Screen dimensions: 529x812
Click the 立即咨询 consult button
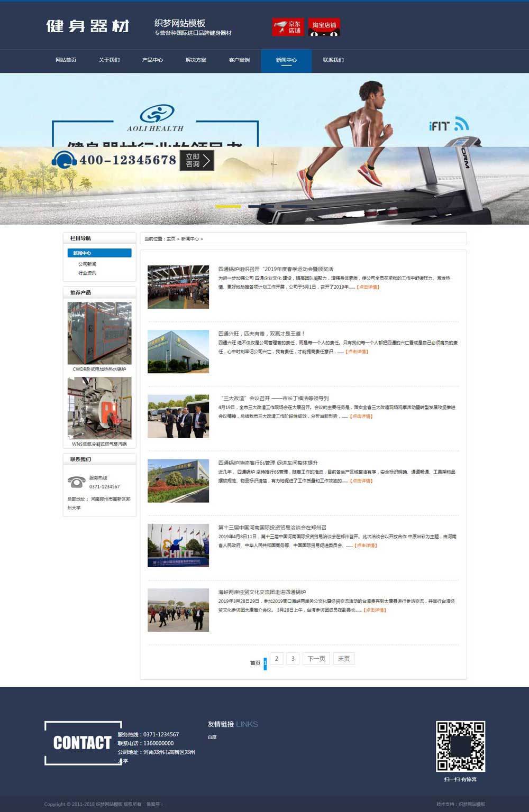[x=196, y=160]
